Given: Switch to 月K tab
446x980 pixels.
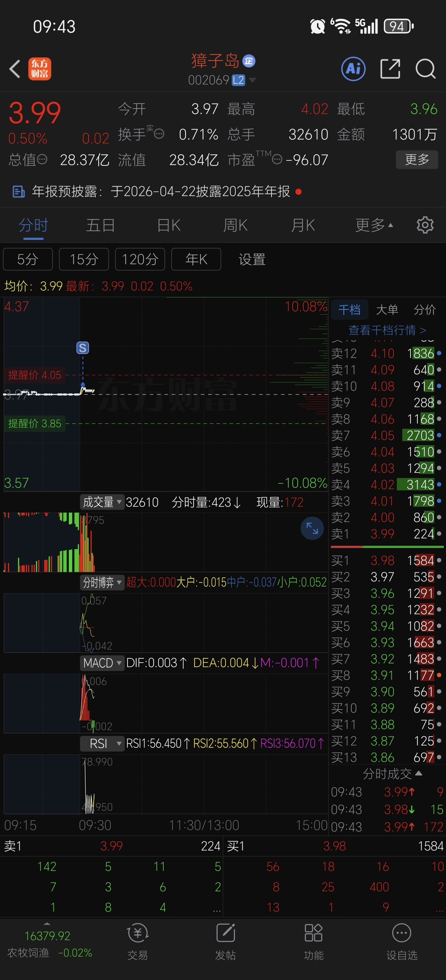Looking at the screenshot, I should (303, 225).
